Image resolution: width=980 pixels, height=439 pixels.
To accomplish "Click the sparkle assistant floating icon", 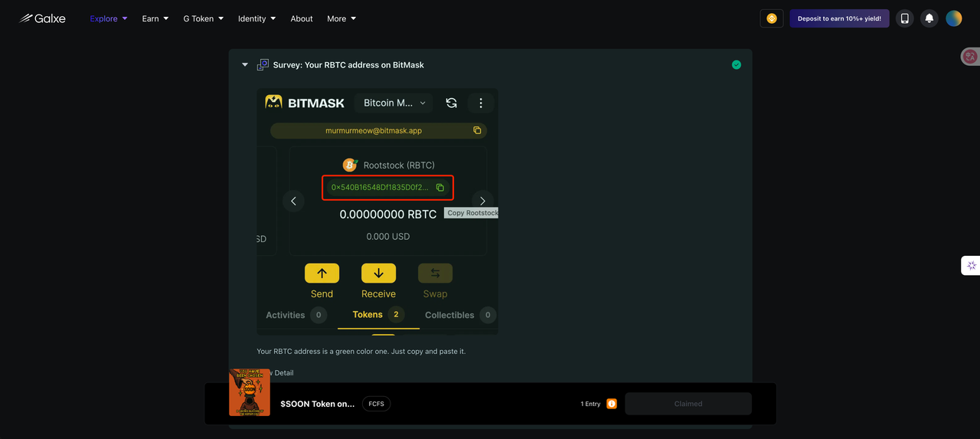I will 971,266.
